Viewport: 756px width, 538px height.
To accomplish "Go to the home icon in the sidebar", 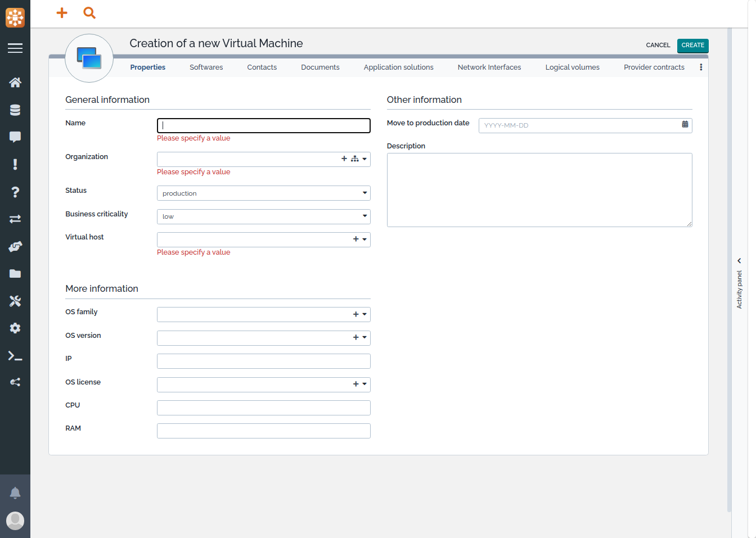I will (15, 83).
